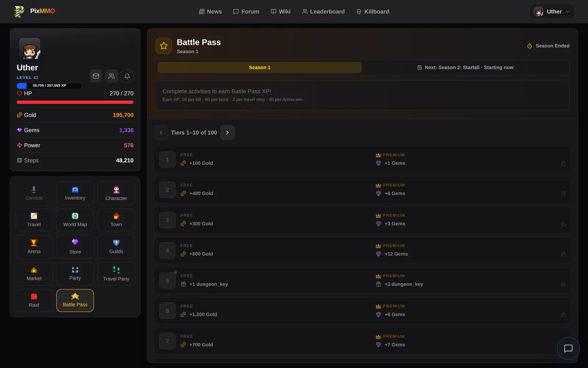Viewport: 588px width, 368px height.
Task: Click the tier 1 premium lock icon
Action: [563, 163]
